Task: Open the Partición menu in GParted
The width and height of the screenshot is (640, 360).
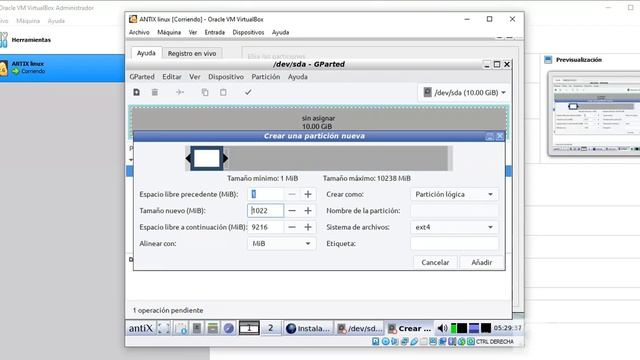Action: click(x=266, y=77)
